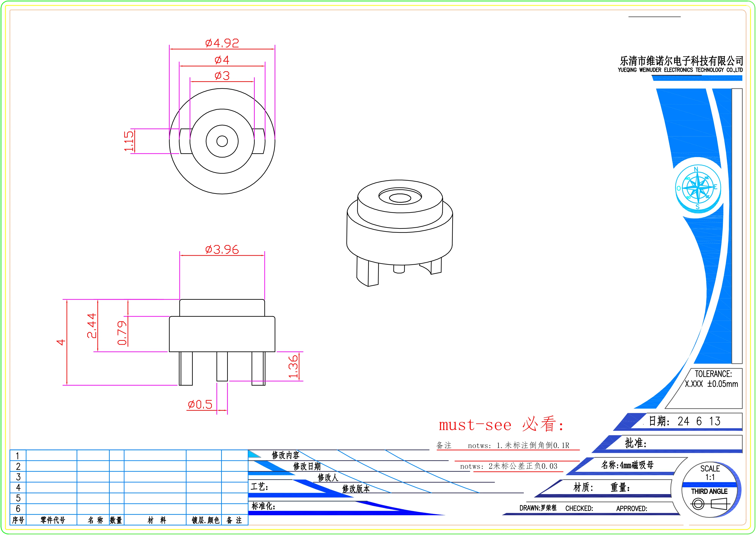Select the ø4.92 diameter dimension

click(x=222, y=43)
